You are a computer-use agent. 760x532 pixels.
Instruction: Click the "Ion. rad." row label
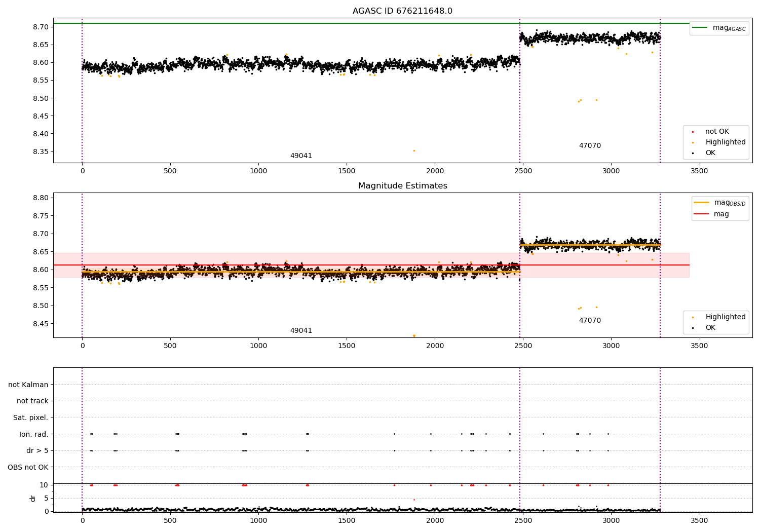(34, 434)
